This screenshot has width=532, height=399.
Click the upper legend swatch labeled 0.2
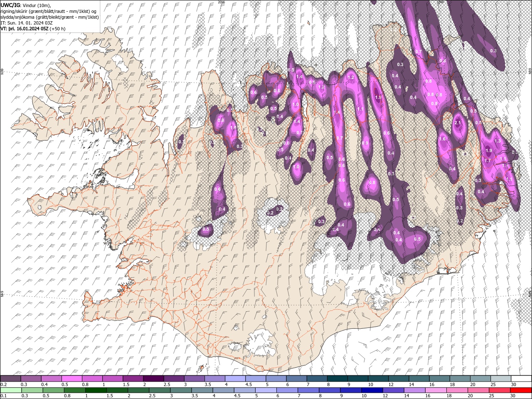11,379
